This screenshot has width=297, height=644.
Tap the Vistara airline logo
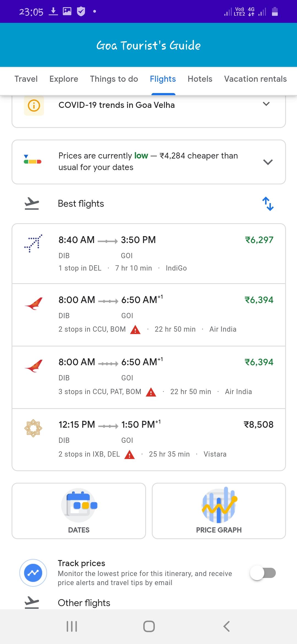click(x=33, y=428)
